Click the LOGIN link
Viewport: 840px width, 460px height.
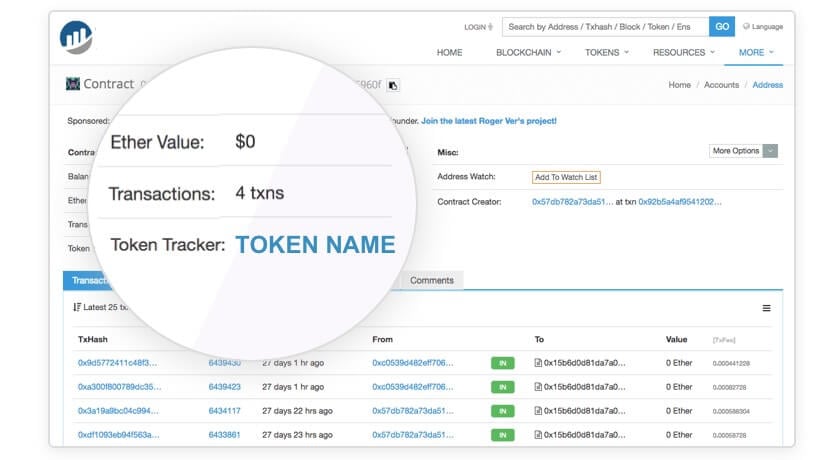tap(478, 27)
